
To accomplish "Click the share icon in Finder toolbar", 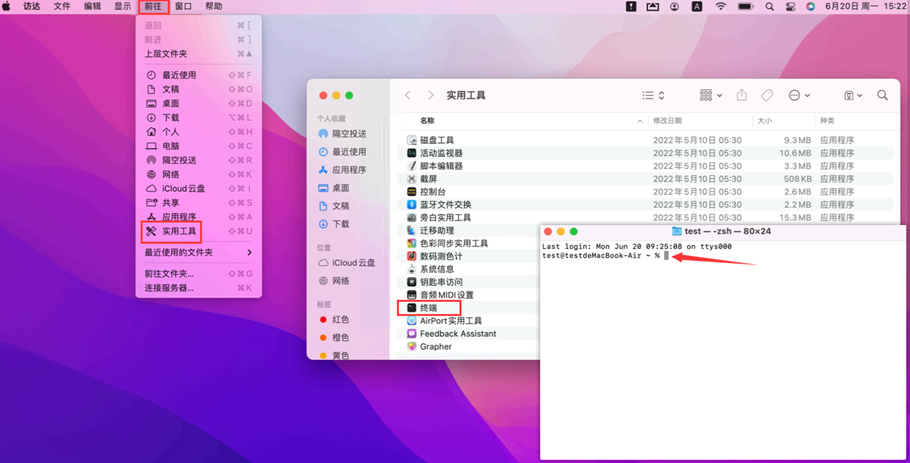I will [741, 95].
